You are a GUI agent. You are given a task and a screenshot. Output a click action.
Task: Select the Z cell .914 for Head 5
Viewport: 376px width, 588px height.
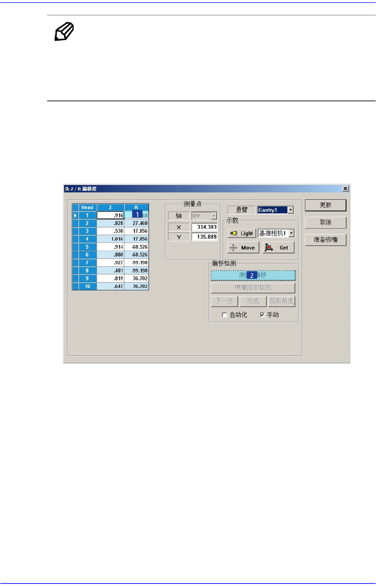coord(110,247)
